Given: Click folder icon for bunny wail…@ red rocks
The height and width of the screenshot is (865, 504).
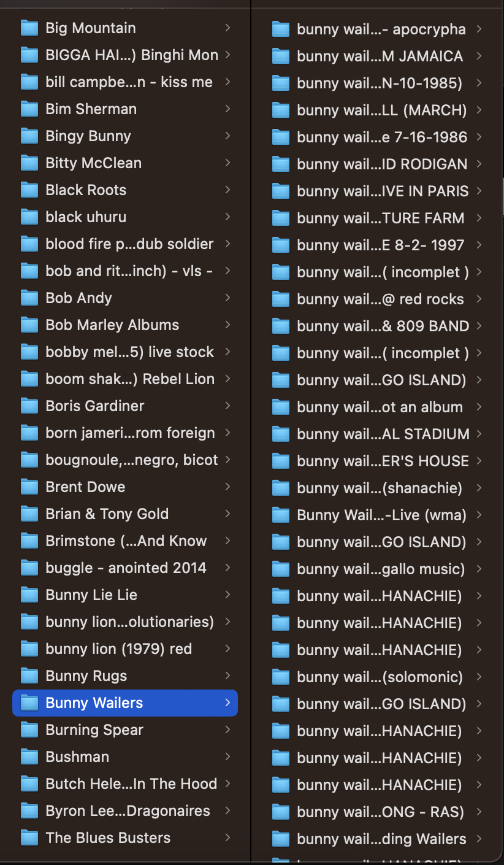Looking at the screenshot, I should [x=281, y=299].
